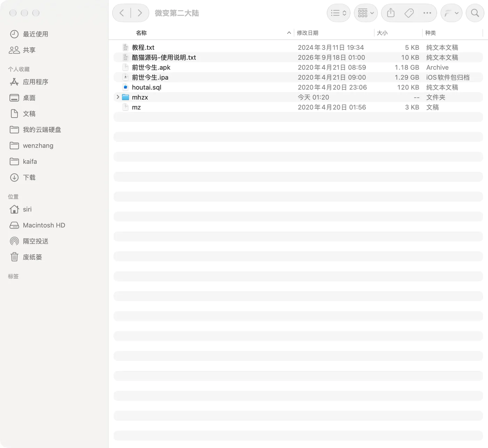Click the iOS软件包归档 kind cell

click(448, 77)
